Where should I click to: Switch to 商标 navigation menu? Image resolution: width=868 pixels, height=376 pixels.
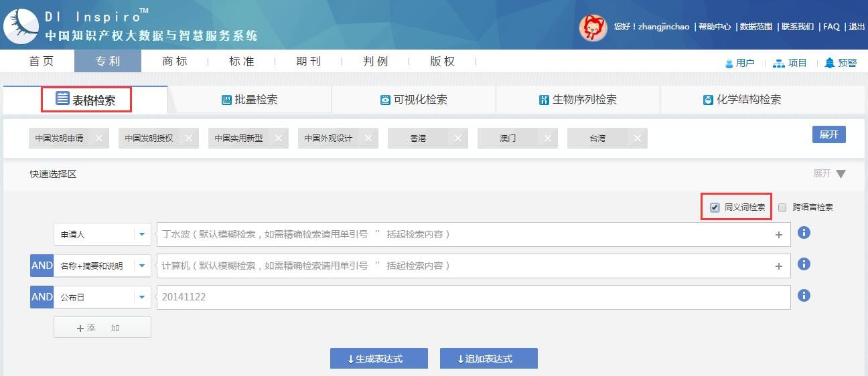click(175, 62)
